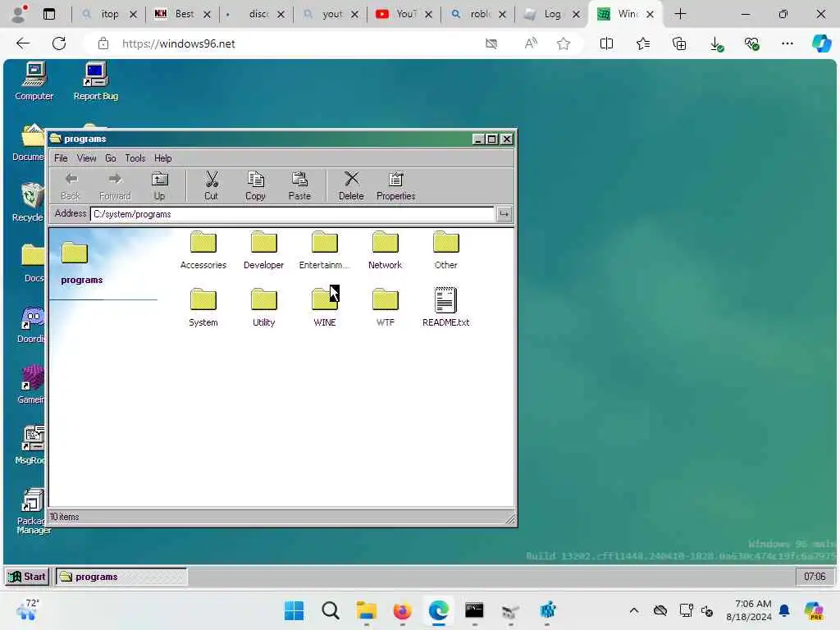Go Up one directory level
The width and height of the screenshot is (840, 630).
pyautogui.click(x=159, y=186)
